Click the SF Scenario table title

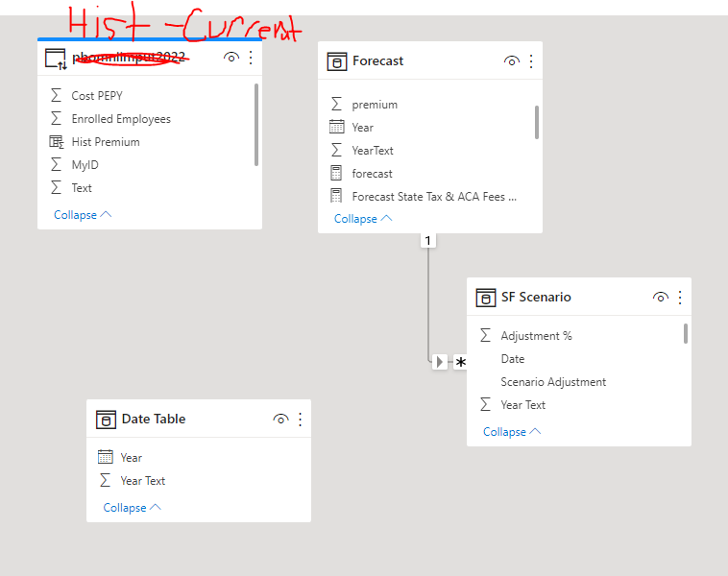(536, 297)
